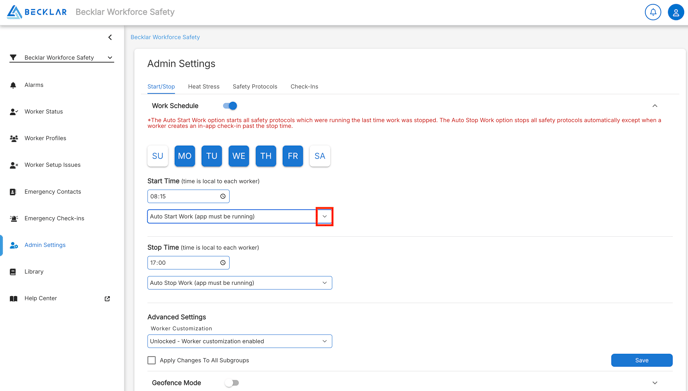
Task: Click the Becklar Workforce Safety breadcrumb link
Action: [x=165, y=37]
